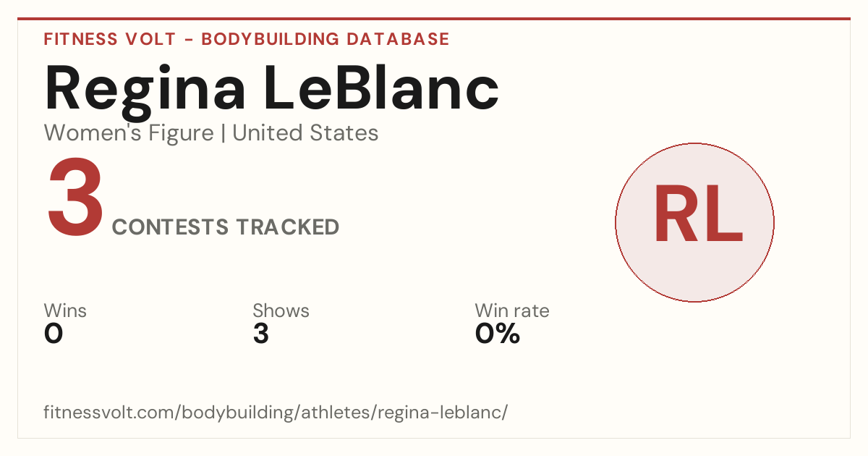The width and height of the screenshot is (868, 456).
Task: Click the 0% win rate value
Action: click(x=498, y=334)
